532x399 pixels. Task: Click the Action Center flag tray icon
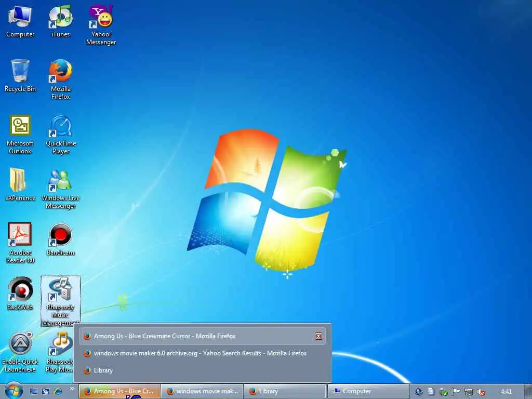pyautogui.click(x=456, y=392)
